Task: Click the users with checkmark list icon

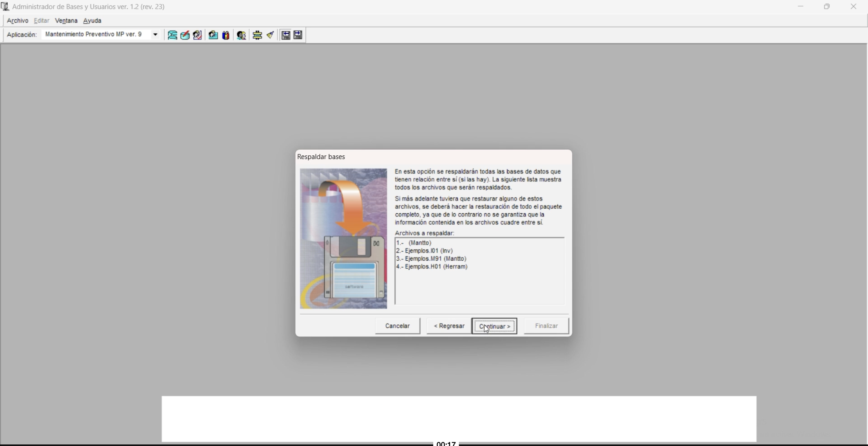Action: pyautogui.click(x=198, y=35)
